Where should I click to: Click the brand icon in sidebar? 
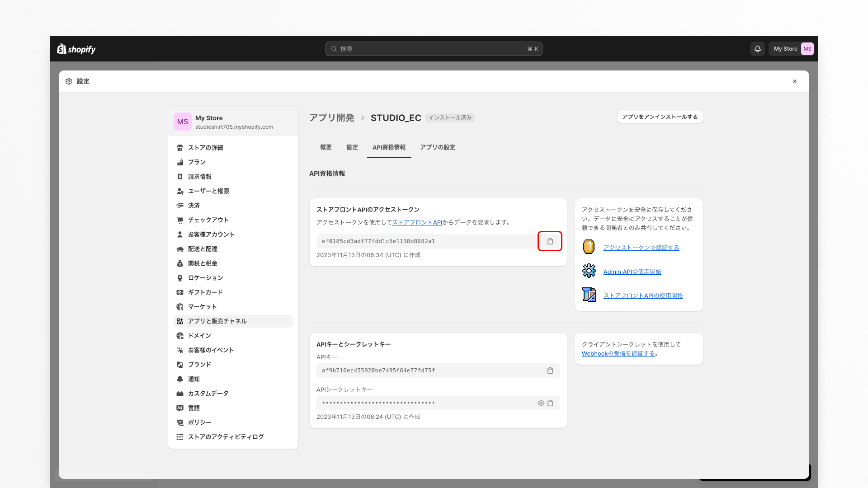[x=180, y=365]
